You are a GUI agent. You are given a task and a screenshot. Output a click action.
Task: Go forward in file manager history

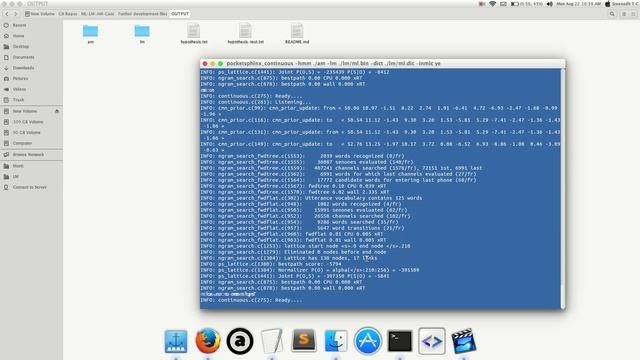[x=16, y=14]
